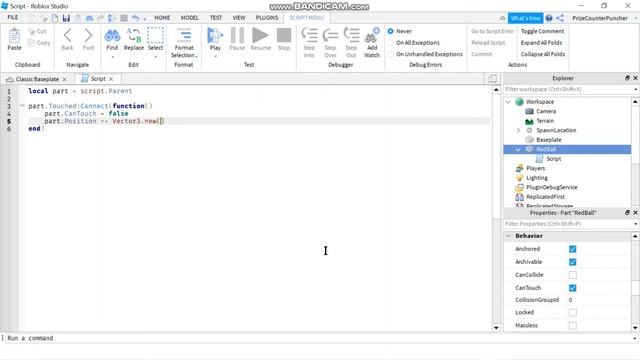
Task: Collapse the Workspace tree node
Action: [508, 102]
